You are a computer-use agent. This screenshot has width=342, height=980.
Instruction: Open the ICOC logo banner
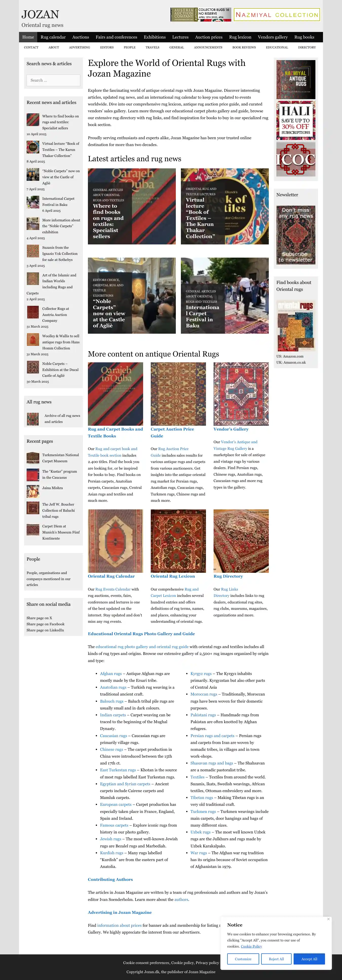(x=296, y=159)
